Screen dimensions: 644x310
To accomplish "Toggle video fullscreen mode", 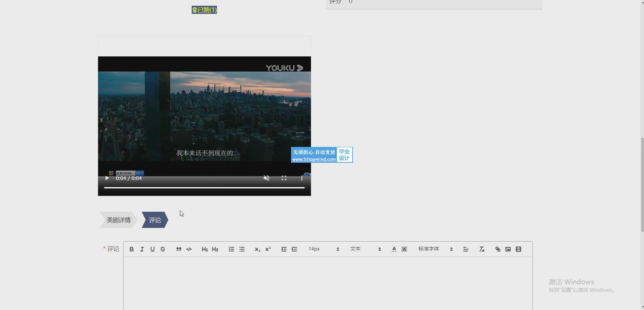I will tap(284, 178).
